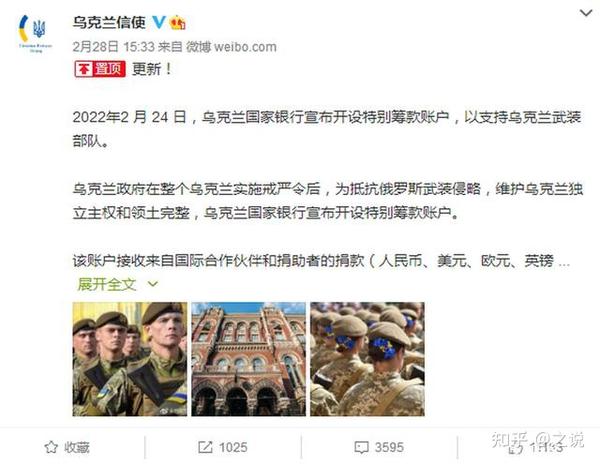Open the 乌克兰信使 username link
The width and height of the screenshot is (600, 464).
pyautogui.click(x=109, y=23)
